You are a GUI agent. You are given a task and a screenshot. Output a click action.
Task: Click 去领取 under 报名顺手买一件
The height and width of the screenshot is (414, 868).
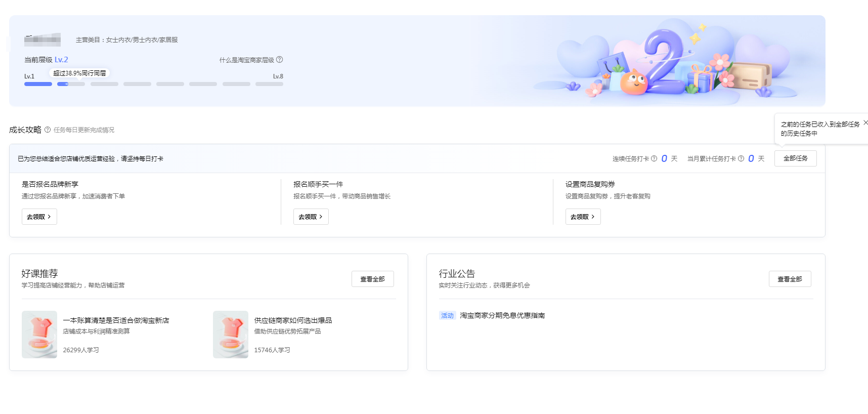pos(311,217)
